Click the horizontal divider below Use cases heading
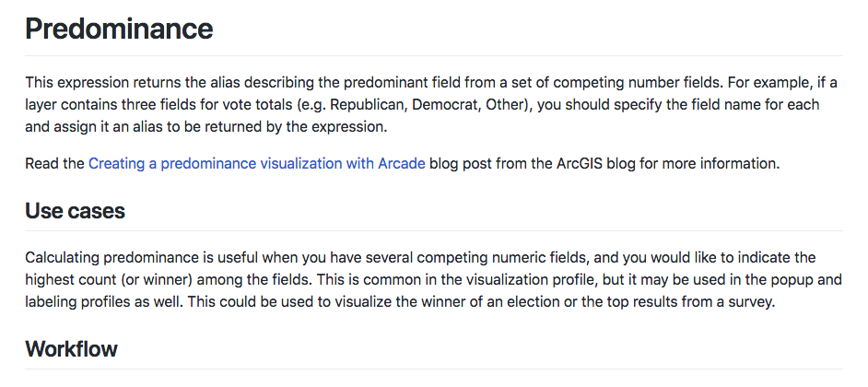This screenshot has width=868, height=387. pyautogui.click(x=433, y=231)
